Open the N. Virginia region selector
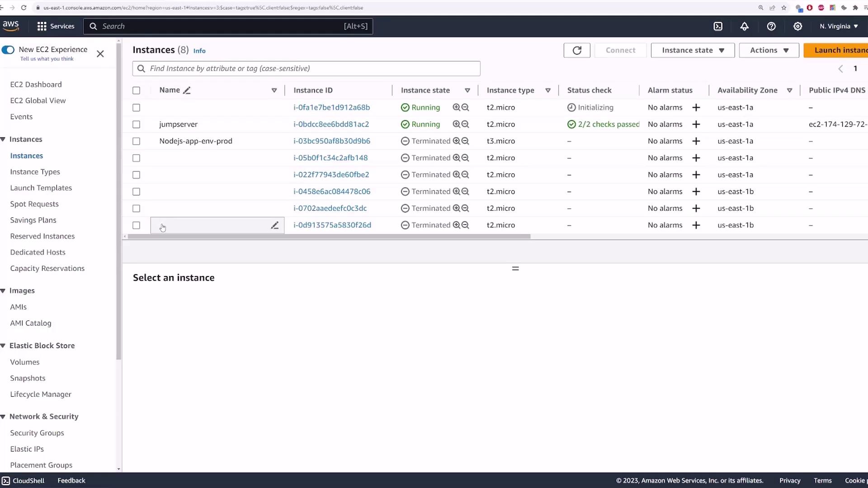 point(839,26)
